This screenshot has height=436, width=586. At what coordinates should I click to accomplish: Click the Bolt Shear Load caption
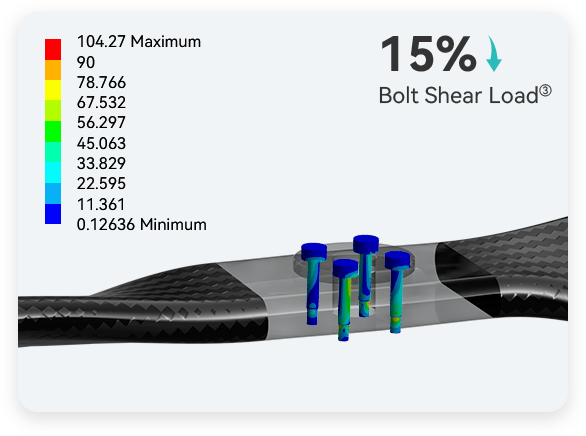tap(459, 96)
